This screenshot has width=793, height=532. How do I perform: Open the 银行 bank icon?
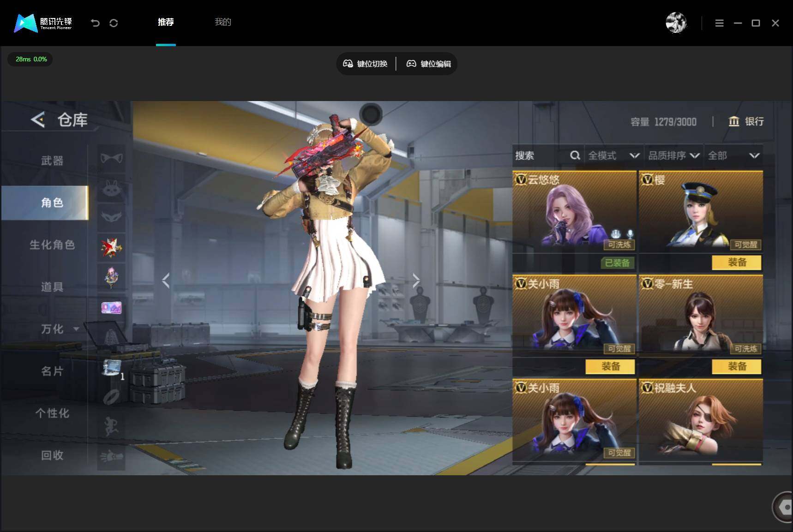pyautogui.click(x=734, y=121)
